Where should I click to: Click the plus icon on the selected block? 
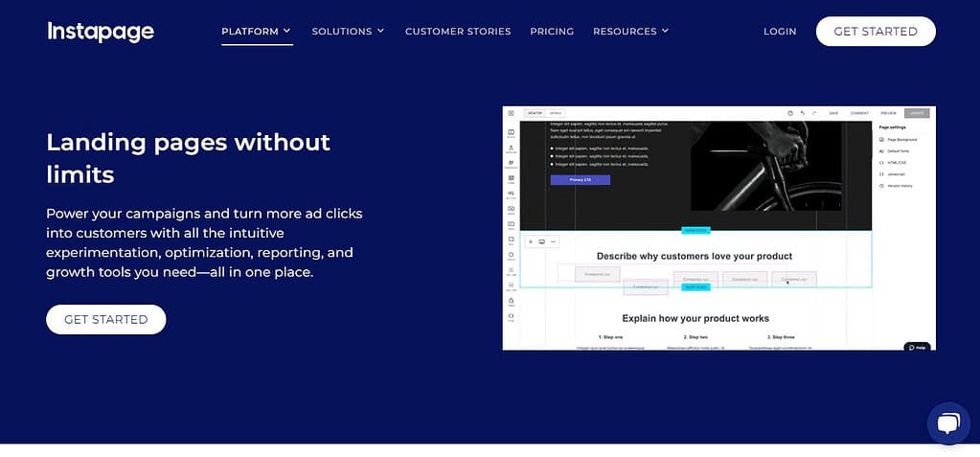(532, 241)
